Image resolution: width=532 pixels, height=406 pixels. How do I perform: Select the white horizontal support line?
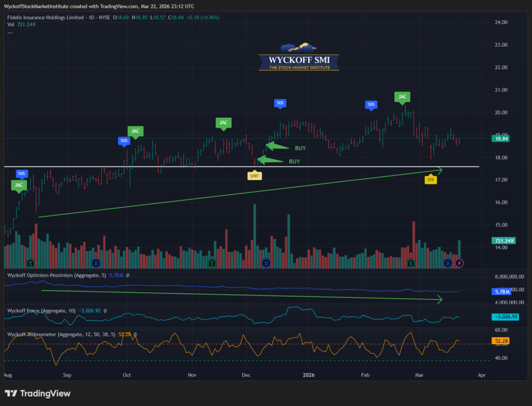(156, 167)
